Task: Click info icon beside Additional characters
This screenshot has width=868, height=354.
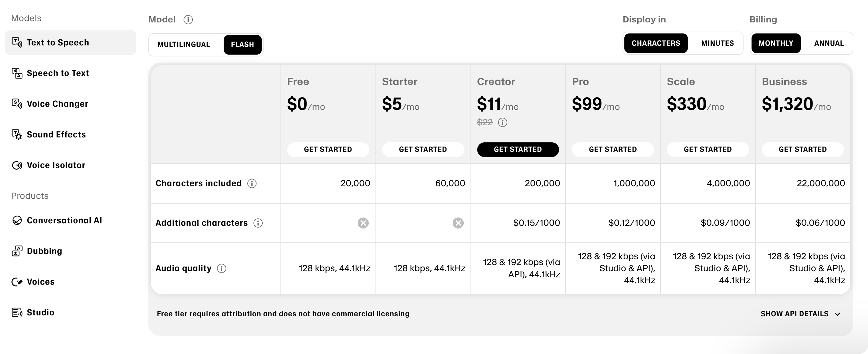Action: pos(258,223)
